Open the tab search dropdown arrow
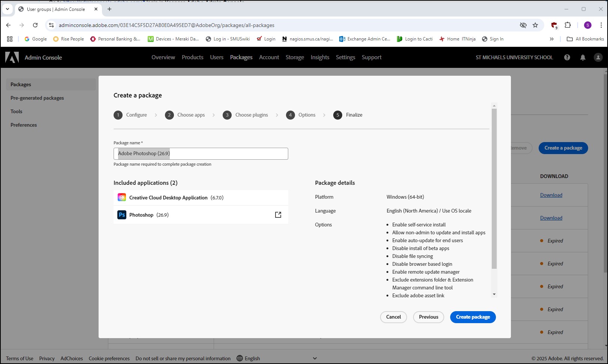 pos(7,9)
